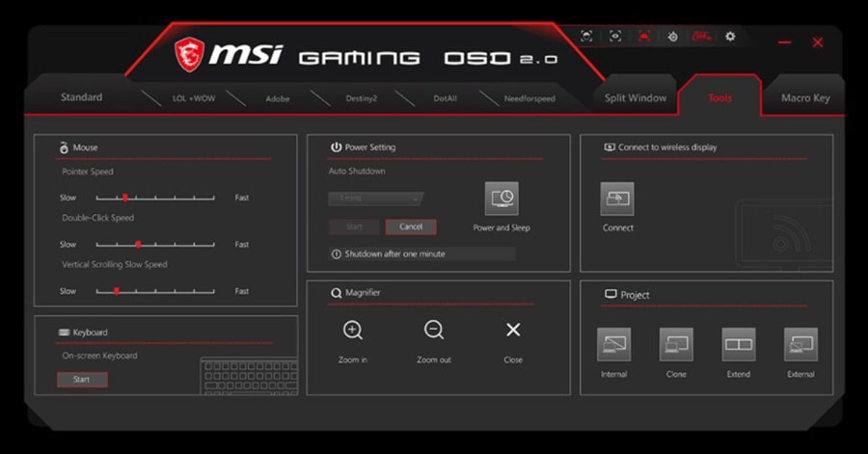Viewport: 868px width, 454px height.
Task: Click the 'Shutdown after one minute' status field
Action: pyautogui.click(x=422, y=254)
